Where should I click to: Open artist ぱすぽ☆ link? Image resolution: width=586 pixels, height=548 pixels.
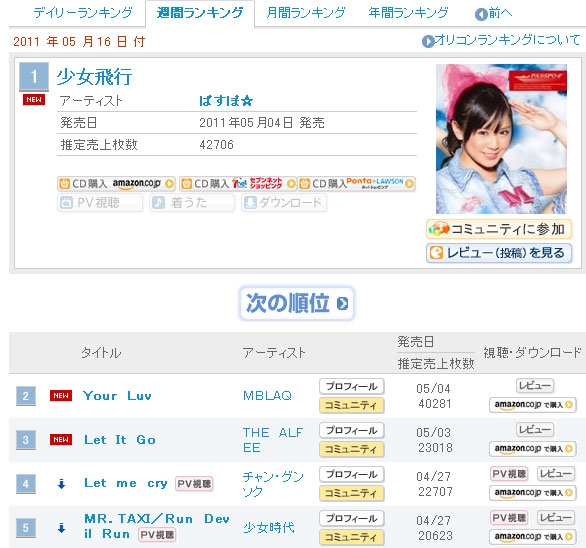[226, 101]
